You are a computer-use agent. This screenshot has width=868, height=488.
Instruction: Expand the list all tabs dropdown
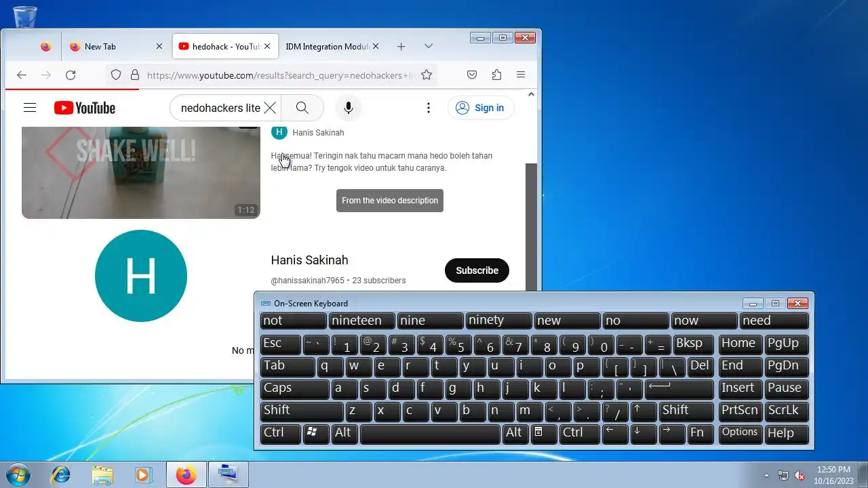[x=429, y=47]
